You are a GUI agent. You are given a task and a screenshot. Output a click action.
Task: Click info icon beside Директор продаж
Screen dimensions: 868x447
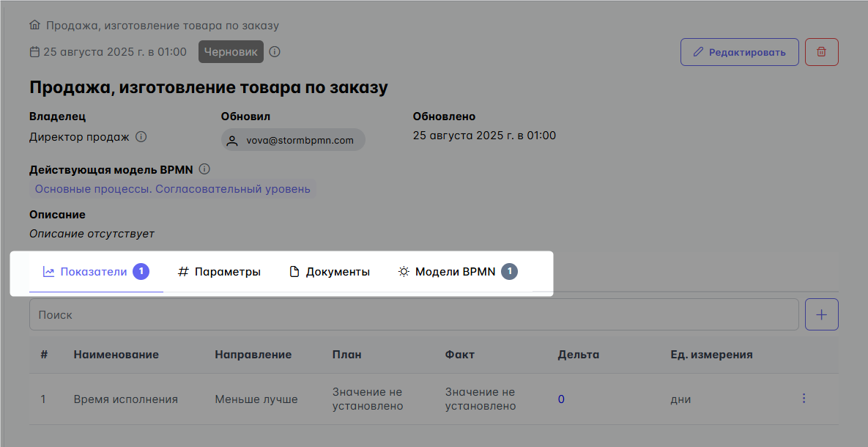141,136
